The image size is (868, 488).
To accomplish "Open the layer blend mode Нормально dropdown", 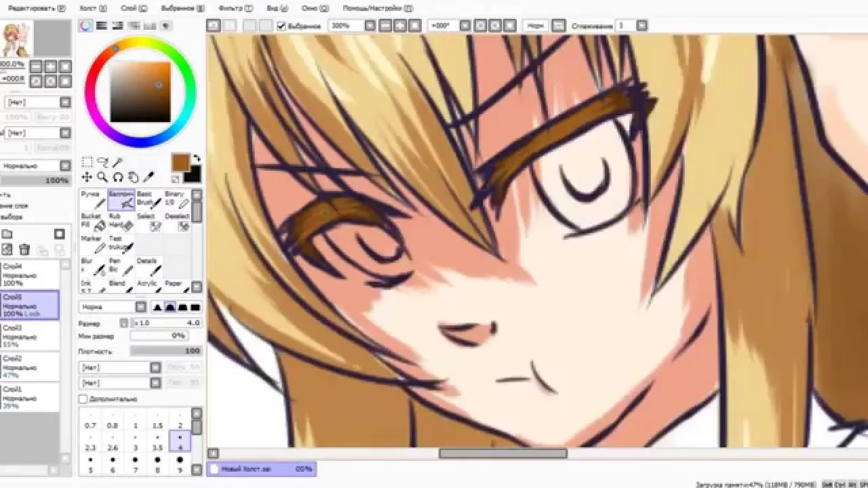I will pos(65,165).
